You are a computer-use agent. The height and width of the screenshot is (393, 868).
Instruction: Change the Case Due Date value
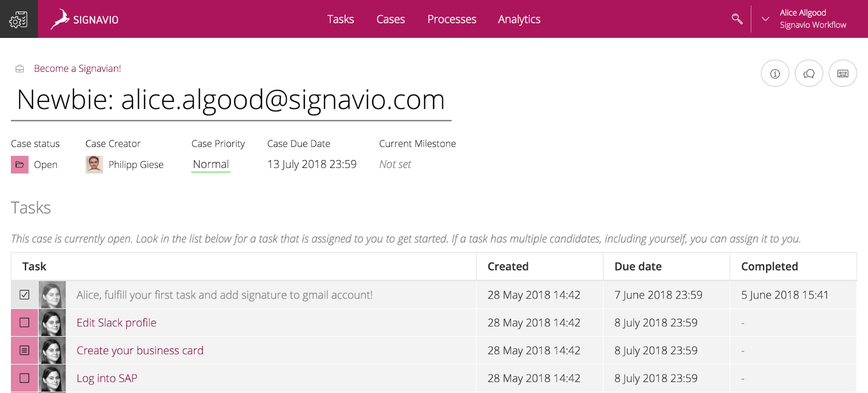coord(312,164)
